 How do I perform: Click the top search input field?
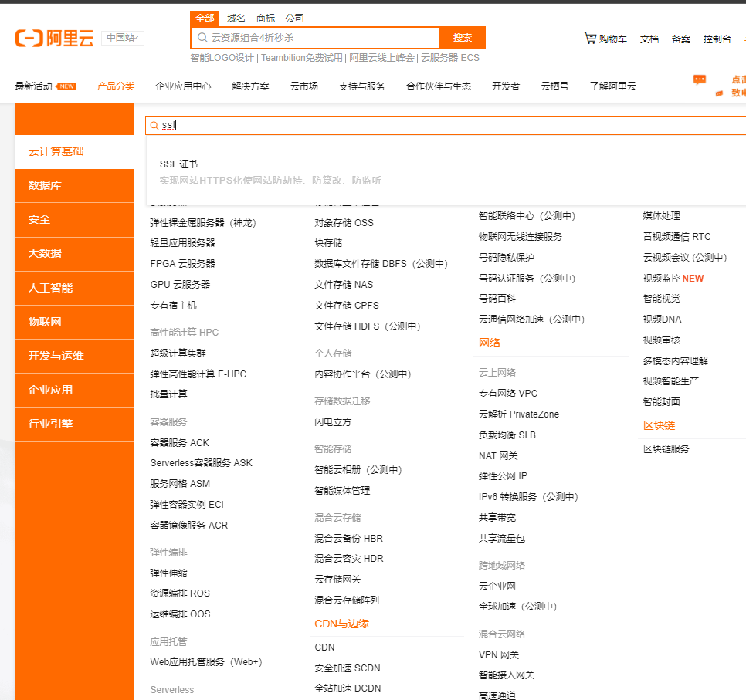coord(317,38)
